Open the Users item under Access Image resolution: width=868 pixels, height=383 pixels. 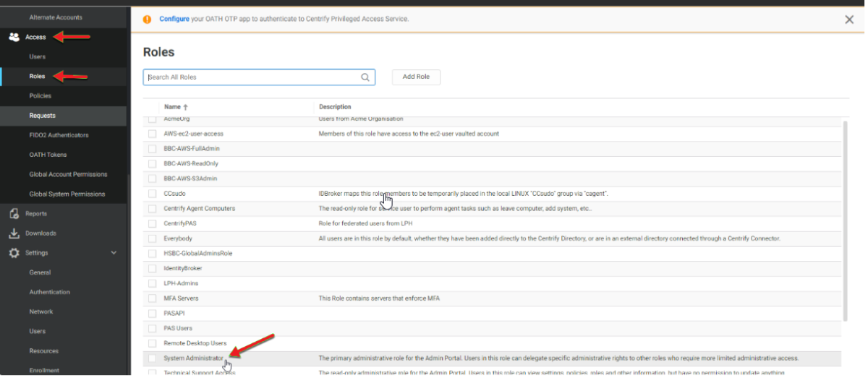(x=37, y=57)
